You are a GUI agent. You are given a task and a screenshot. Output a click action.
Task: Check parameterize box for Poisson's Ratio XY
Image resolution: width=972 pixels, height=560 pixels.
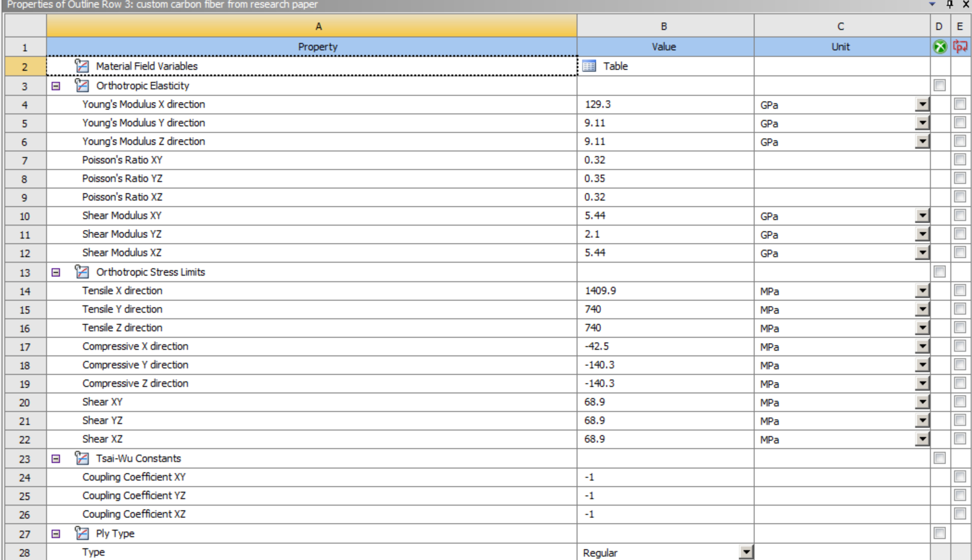tap(960, 159)
